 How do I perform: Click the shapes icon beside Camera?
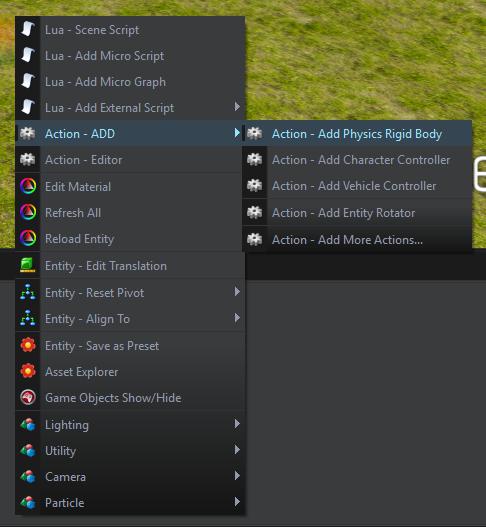point(28,477)
